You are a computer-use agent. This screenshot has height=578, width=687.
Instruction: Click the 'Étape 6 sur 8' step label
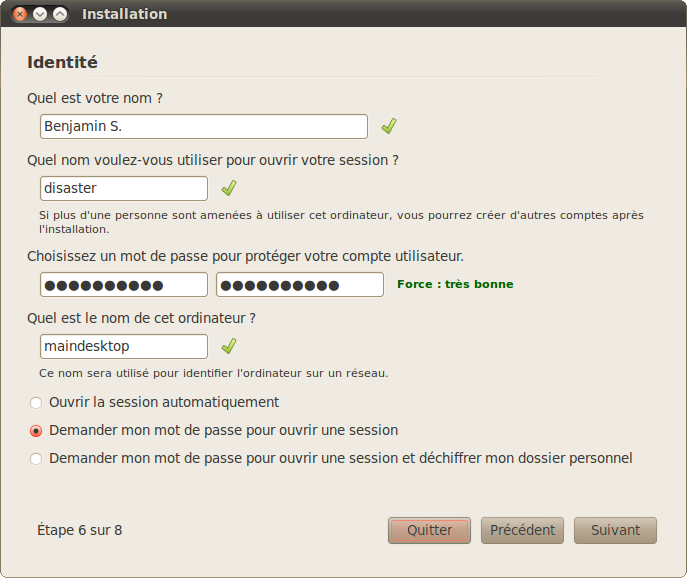point(80,530)
